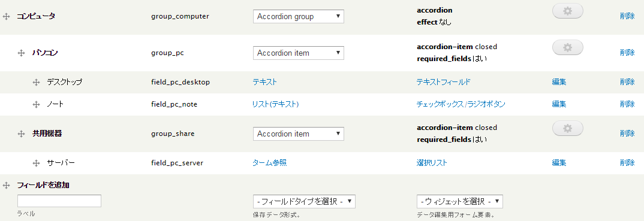Viewport: 644px width, 221px height.
Task: Open Accordion item dropdown for group_share
Action: point(299,134)
